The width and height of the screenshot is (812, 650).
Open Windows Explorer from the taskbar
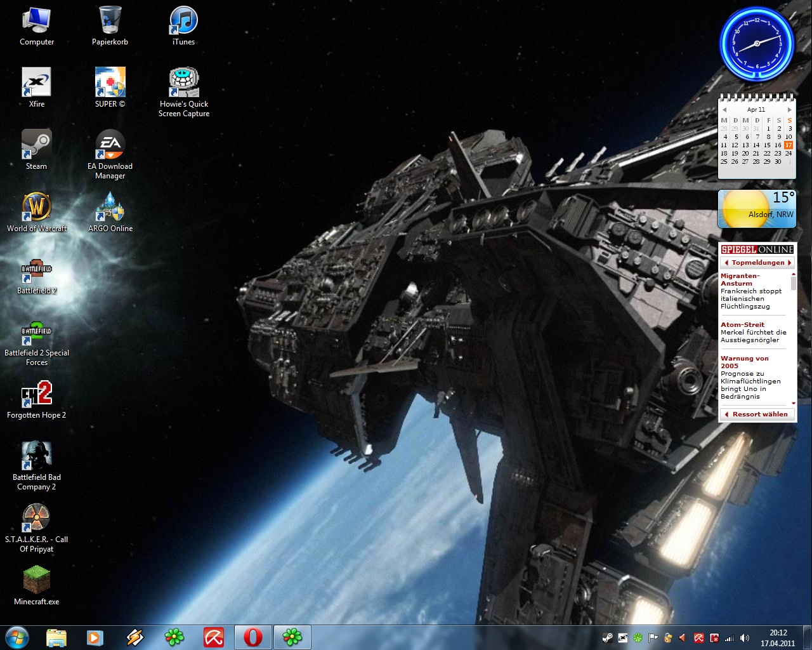[x=56, y=637]
